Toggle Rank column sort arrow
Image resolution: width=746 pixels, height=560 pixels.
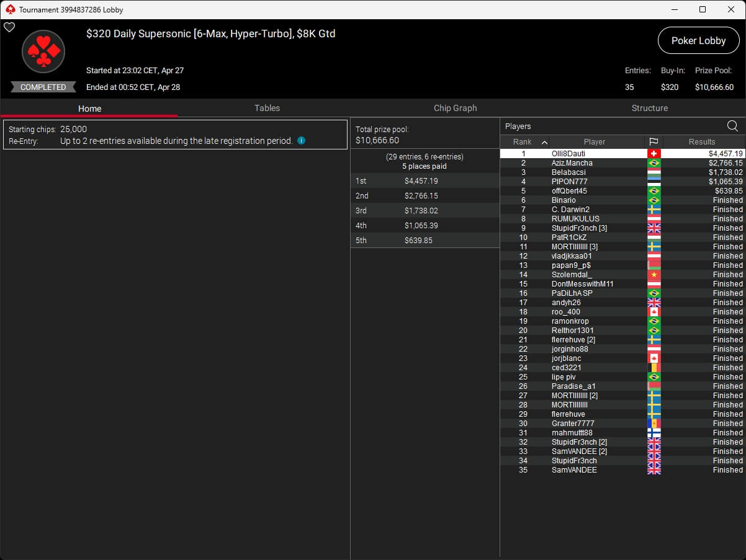coord(544,142)
